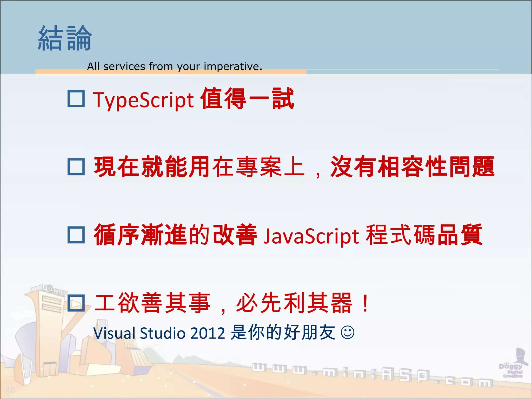Click the bold text 沒有相容性問題
The width and height of the screenshot is (532, 399).
point(413,167)
